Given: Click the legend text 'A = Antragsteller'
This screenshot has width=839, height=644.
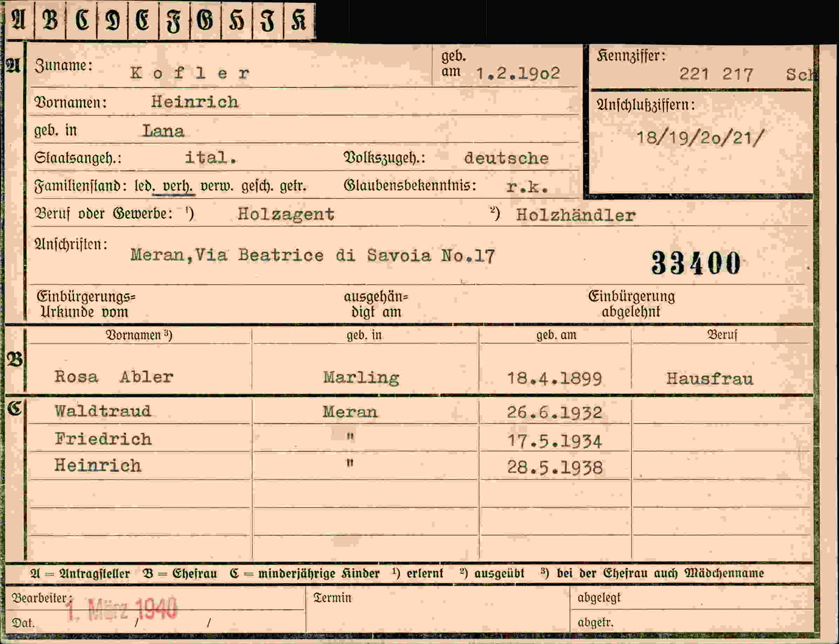Looking at the screenshot, I should (80, 574).
